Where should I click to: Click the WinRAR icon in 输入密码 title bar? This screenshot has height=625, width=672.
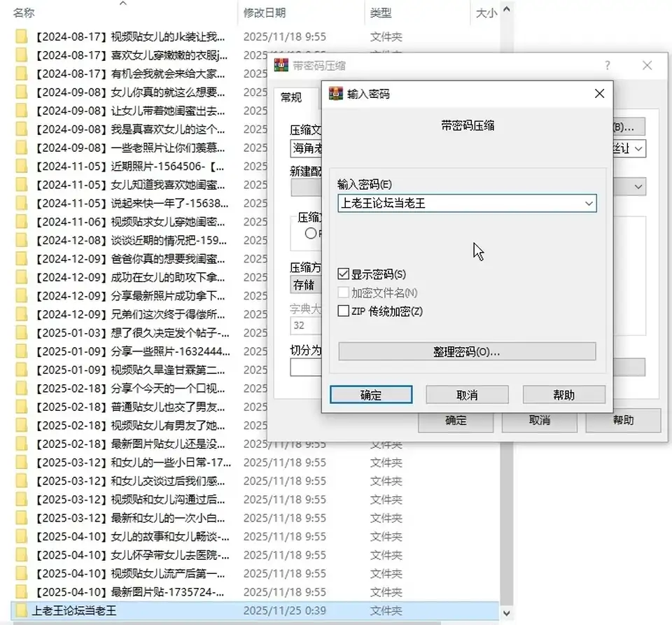(335, 93)
